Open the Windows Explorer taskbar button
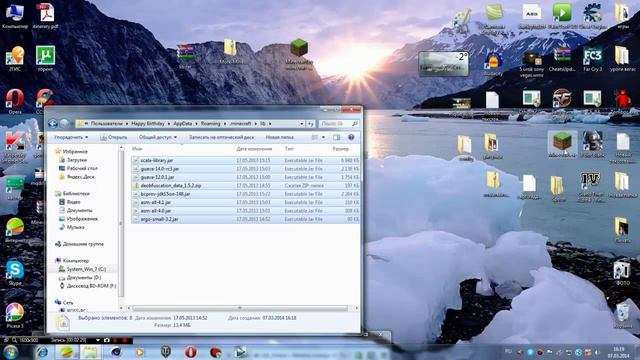The height and width of the screenshot is (360, 640). [91, 352]
